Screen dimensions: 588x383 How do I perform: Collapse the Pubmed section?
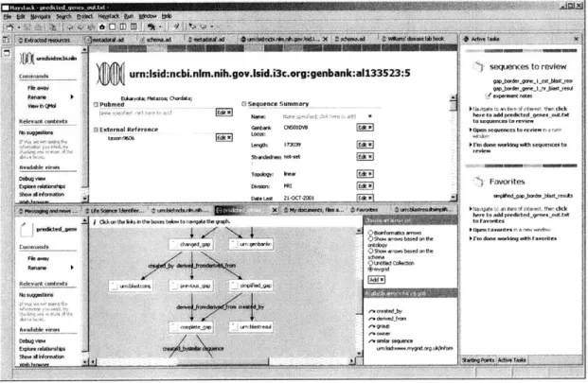[x=96, y=104]
